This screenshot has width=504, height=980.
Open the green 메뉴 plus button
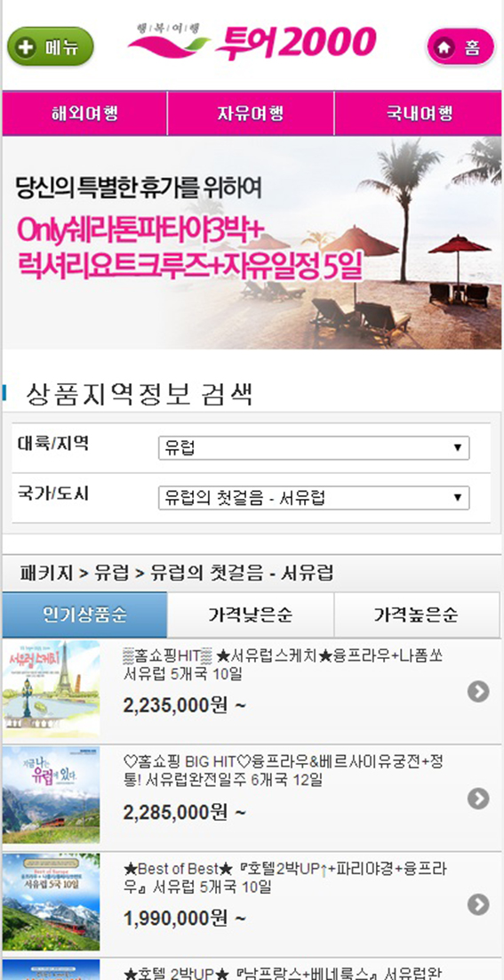pyautogui.click(x=50, y=47)
